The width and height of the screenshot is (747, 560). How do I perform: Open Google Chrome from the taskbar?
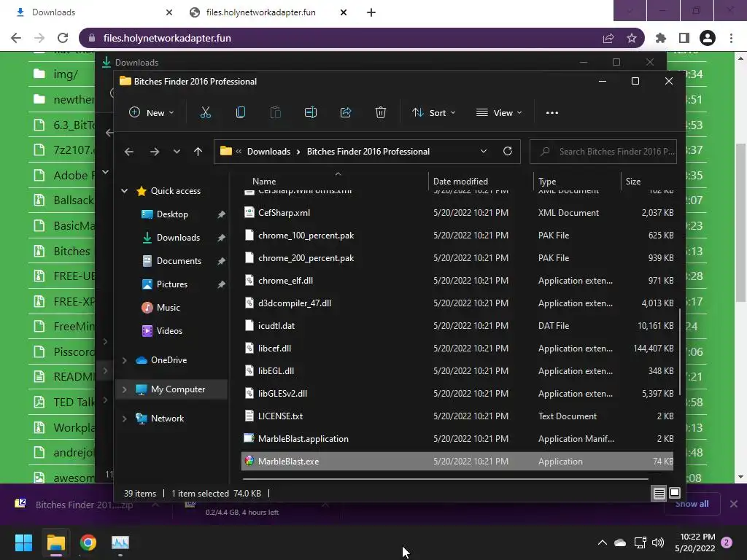tap(88, 542)
